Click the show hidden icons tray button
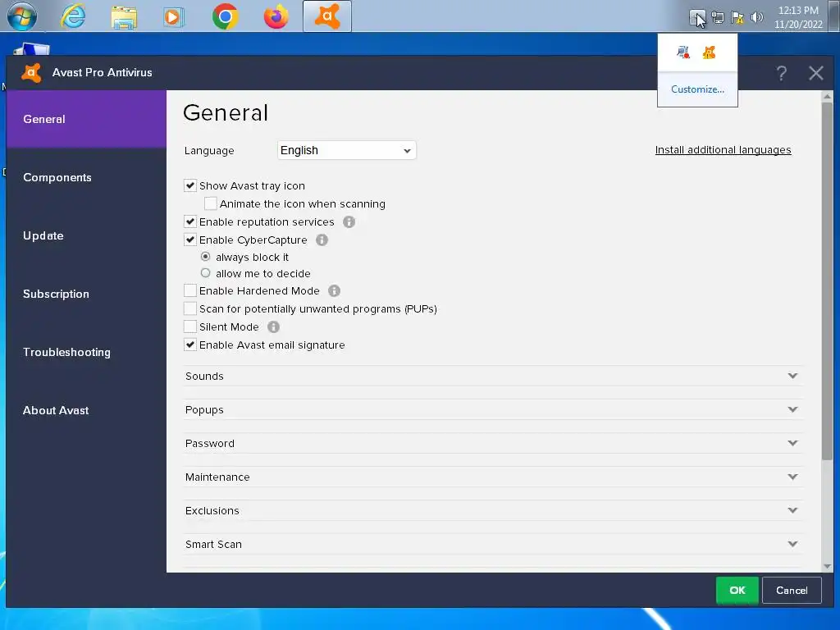 [x=697, y=18]
